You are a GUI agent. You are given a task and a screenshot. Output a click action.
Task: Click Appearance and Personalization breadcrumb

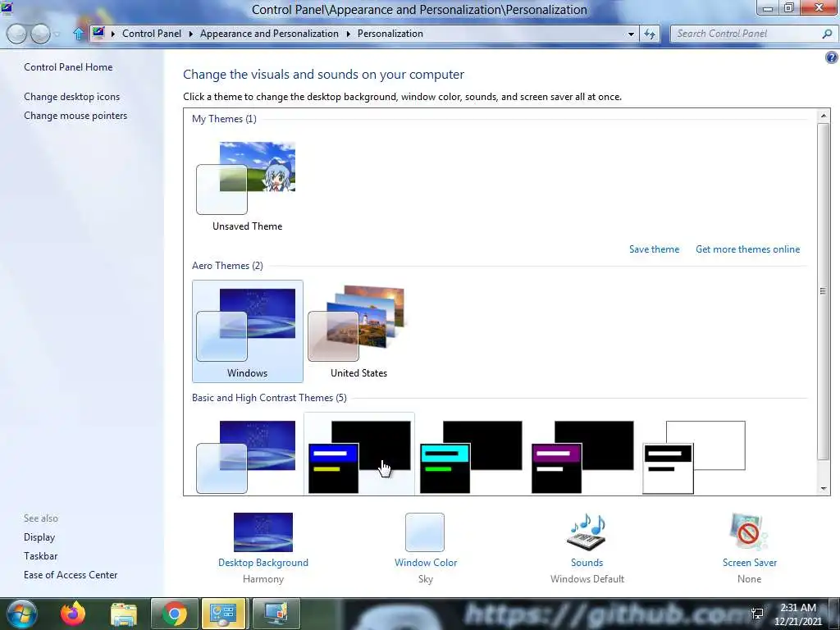coord(269,33)
